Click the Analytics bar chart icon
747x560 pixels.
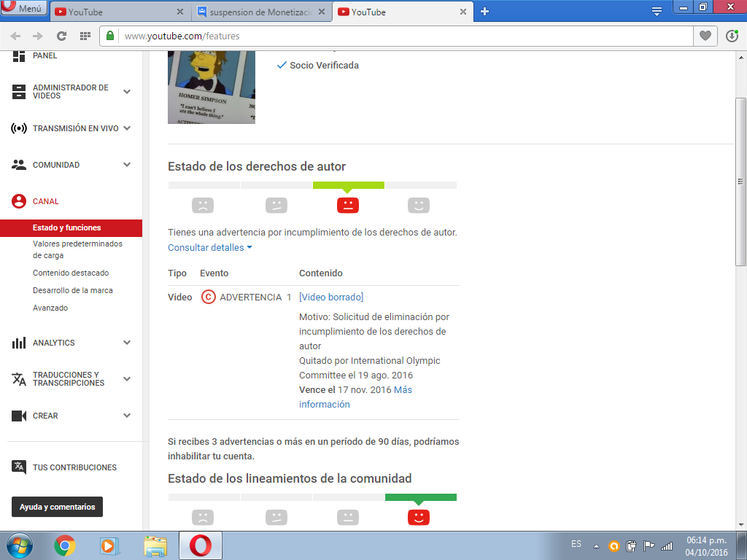click(18, 343)
